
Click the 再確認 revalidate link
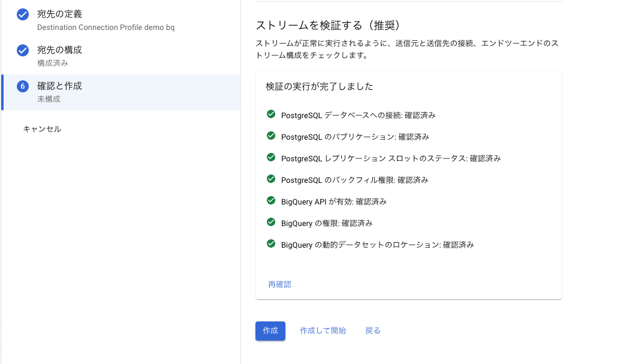(x=279, y=284)
